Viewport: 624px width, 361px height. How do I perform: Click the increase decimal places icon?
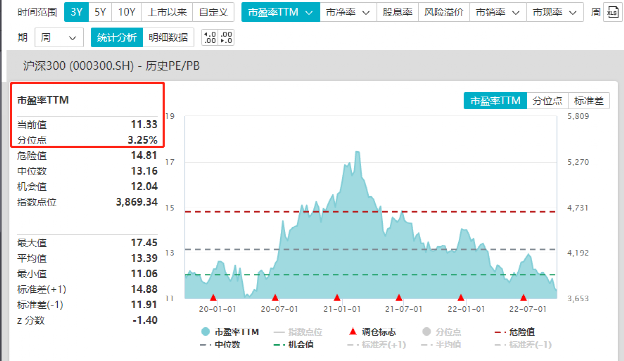click(210, 38)
